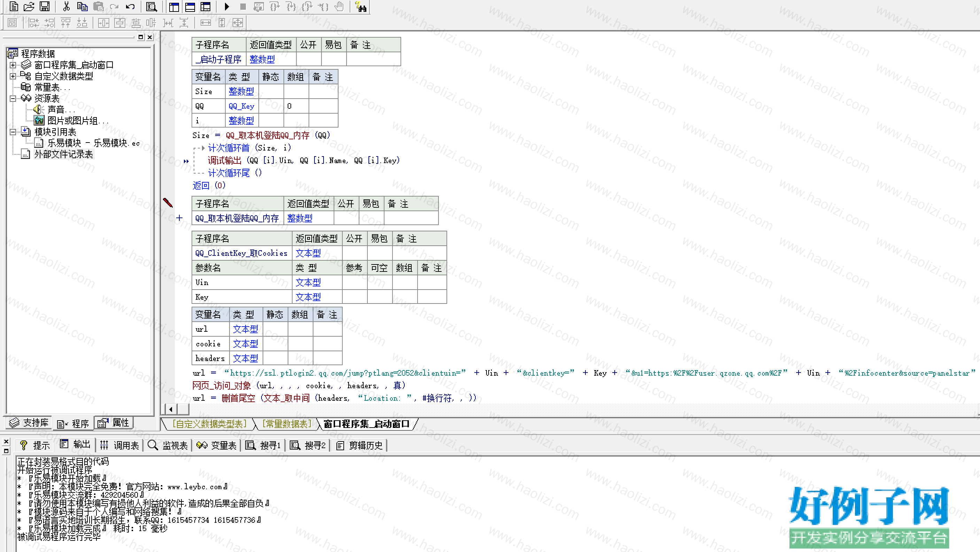This screenshot has width=980, height=552.
Task: Click the center vertically icon
Action: pyautogui.click(x=120, y=23)
